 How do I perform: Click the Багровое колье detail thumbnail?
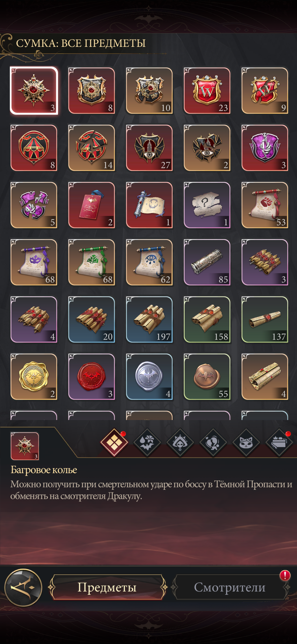pos(25,446)
